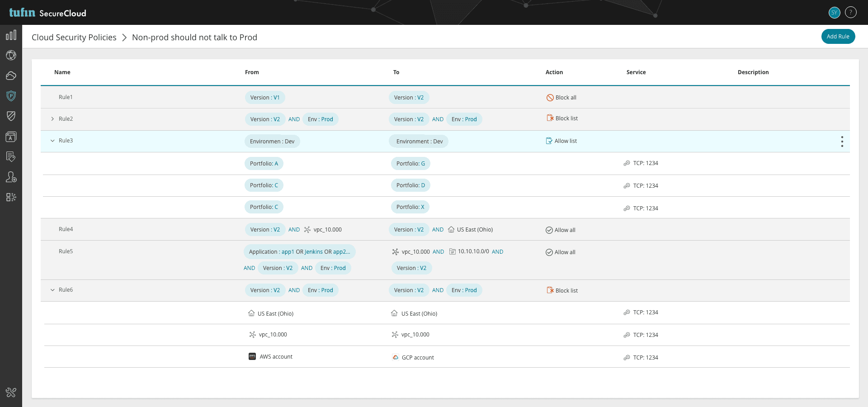The width and height of the screenshot is (868, 407).
Task: Open the SY user avatar
Action: 835,13
